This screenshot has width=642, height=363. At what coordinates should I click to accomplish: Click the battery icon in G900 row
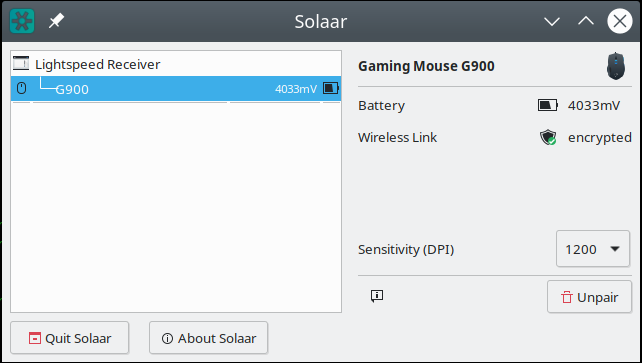331,88
